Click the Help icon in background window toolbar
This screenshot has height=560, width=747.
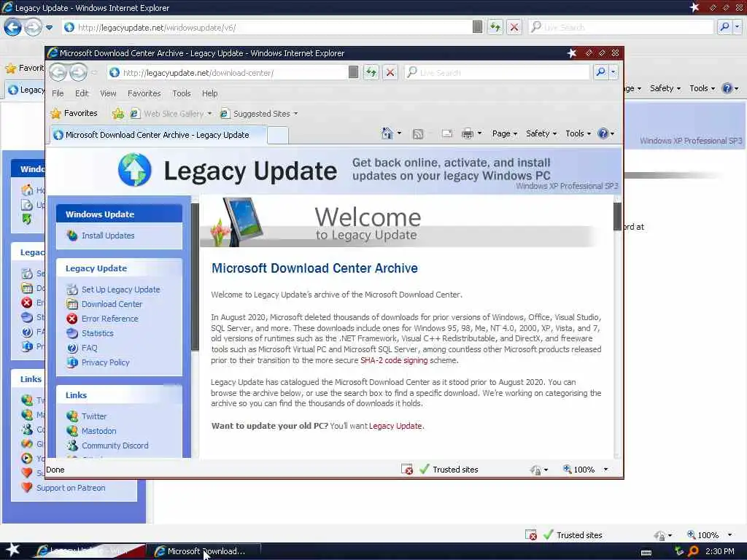727,88
